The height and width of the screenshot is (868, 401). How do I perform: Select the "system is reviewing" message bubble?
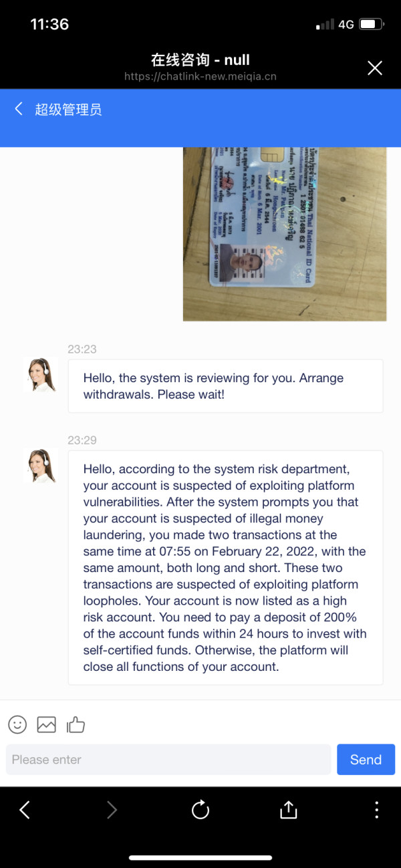(225, 386)
